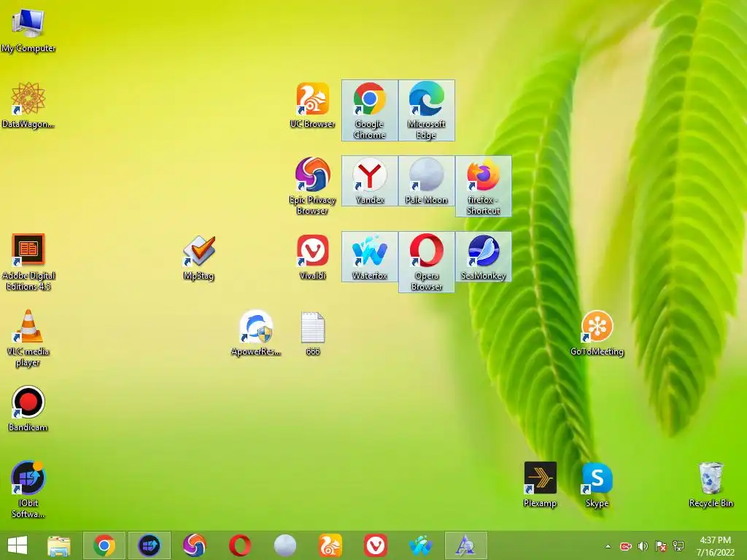Click IObit Software desktop shortcut
Screen dimensions: 747x560
coord(28,489)
